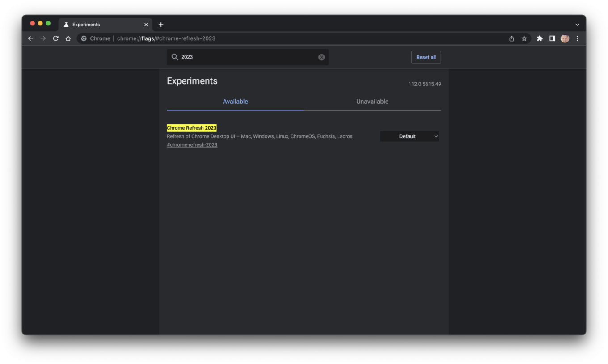Reload the page with the refresh icon
The height and width of the screenshot is (364, 608).
click(x=55, y=38)
